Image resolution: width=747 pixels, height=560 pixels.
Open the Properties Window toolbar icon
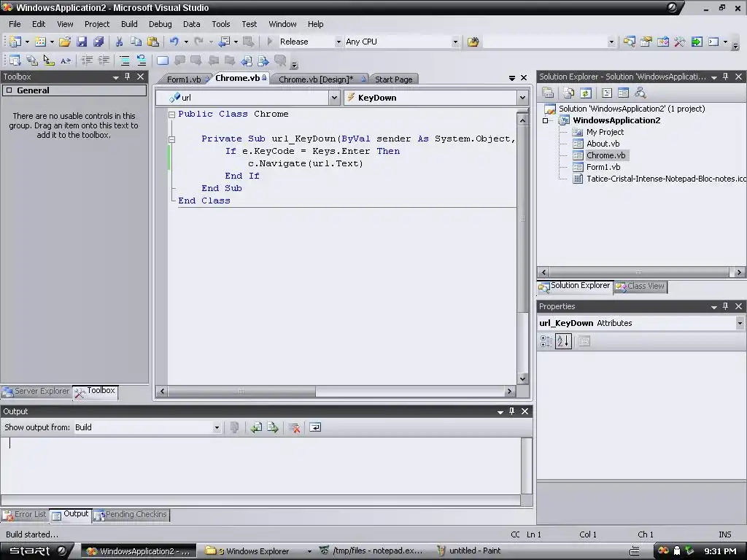click(x=646, y=42)
